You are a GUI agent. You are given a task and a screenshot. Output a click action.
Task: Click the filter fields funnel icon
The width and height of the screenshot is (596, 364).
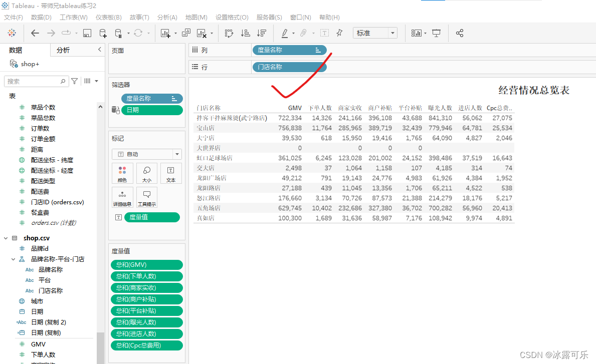click(x=75, y=81)
